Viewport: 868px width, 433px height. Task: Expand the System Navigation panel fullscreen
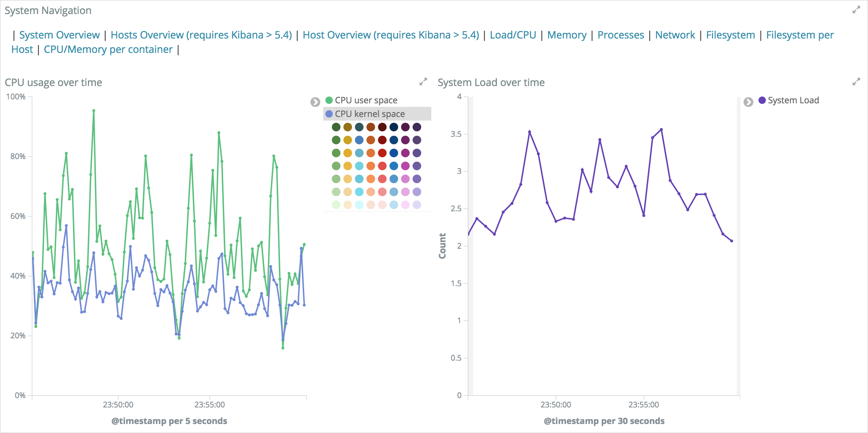(x=856, y=10)
